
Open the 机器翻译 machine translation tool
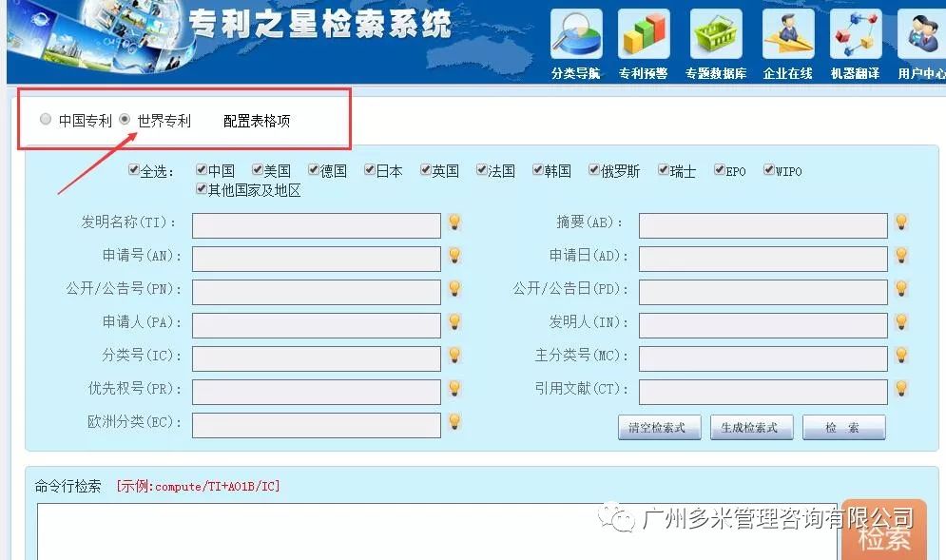click(855, 38)
